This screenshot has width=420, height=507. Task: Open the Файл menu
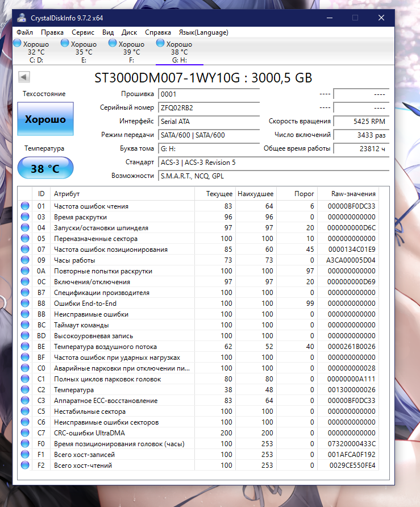click(24, 32)
